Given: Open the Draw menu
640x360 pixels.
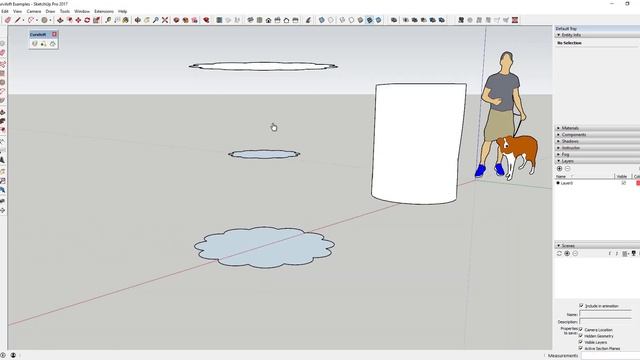Looking at the screenshot, I should point(50,11).
